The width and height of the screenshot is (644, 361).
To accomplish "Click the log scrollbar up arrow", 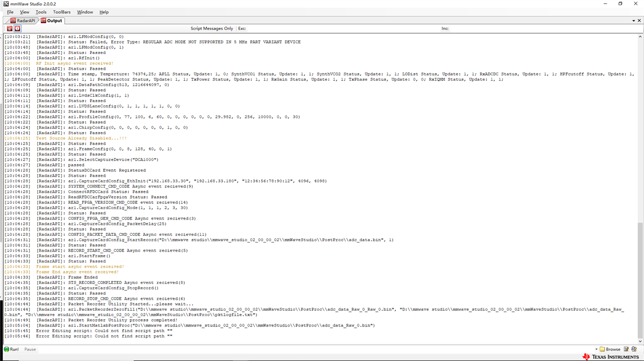I will 640,37.
